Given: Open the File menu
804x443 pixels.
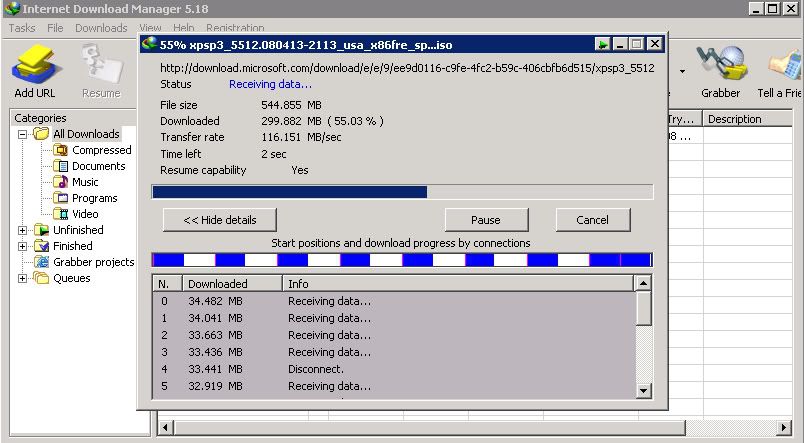Looking at the screenshot, I should tap(55, 28).
